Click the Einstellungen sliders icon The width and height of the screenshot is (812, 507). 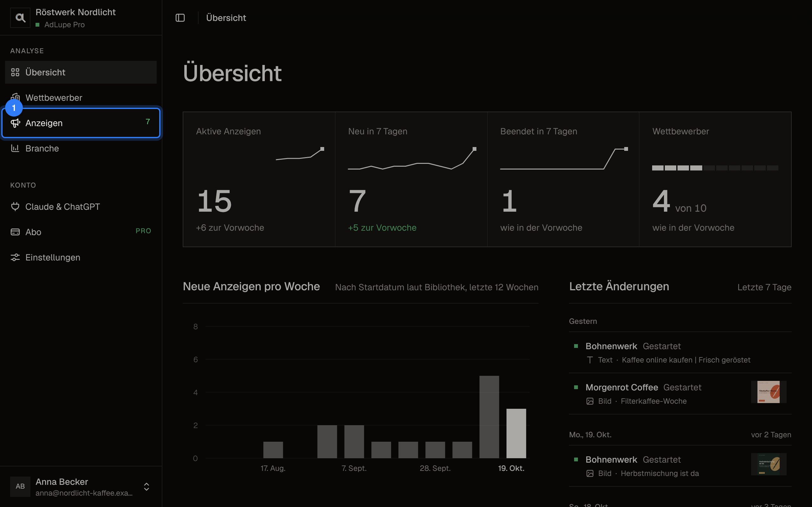[x=15, y=257]
